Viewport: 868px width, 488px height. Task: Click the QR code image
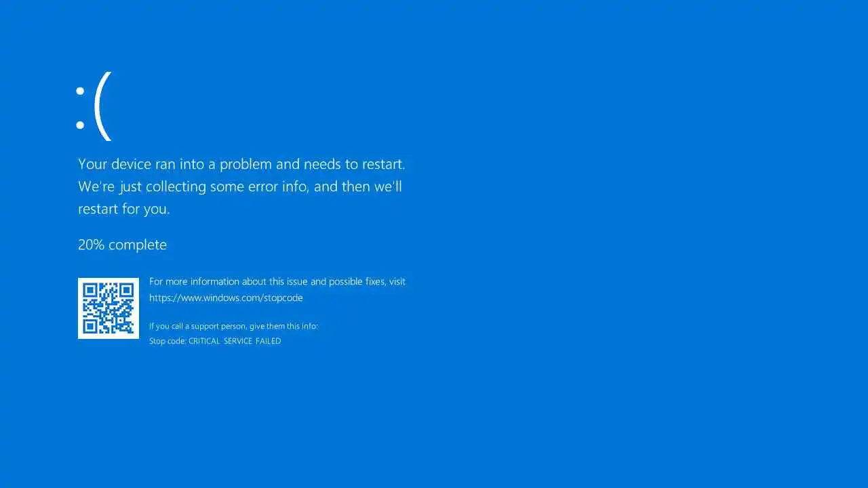(108, 308)
